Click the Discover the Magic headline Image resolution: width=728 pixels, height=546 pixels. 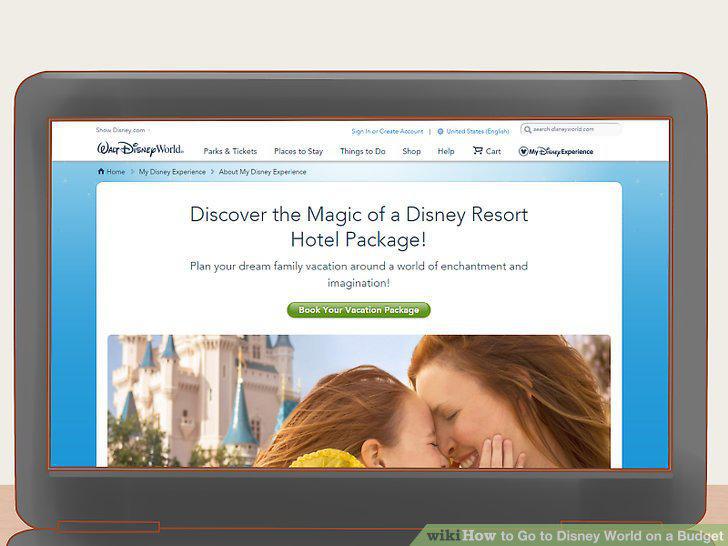coord(359,227)
